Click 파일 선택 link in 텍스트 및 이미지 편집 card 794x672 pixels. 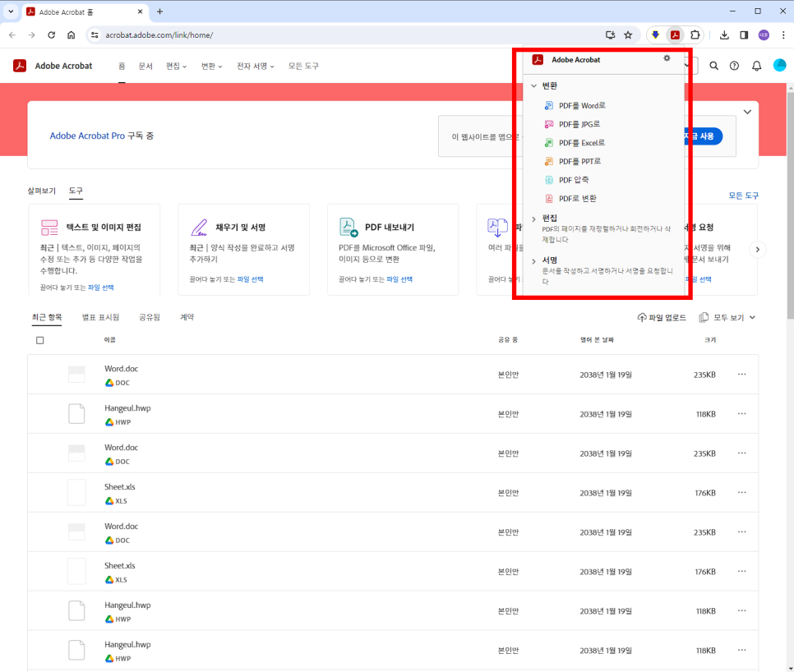tap(101, 288)
